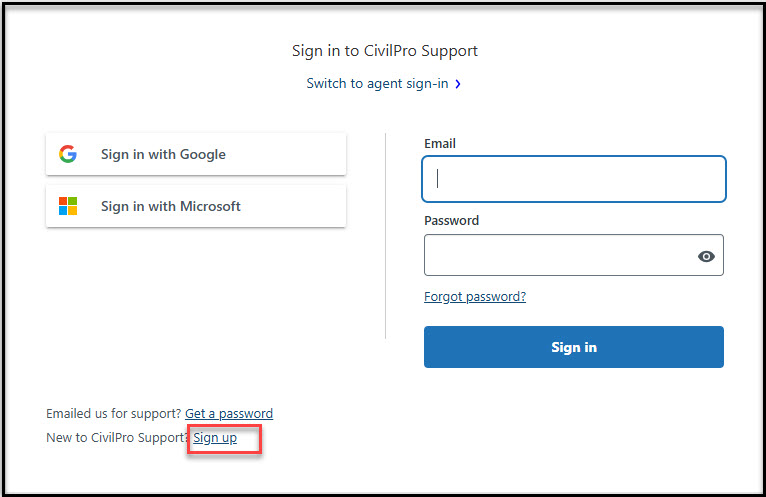Click the 'New to CivilPro Support?' text
Screen dimensions: 766x497
tap(116, 438)
